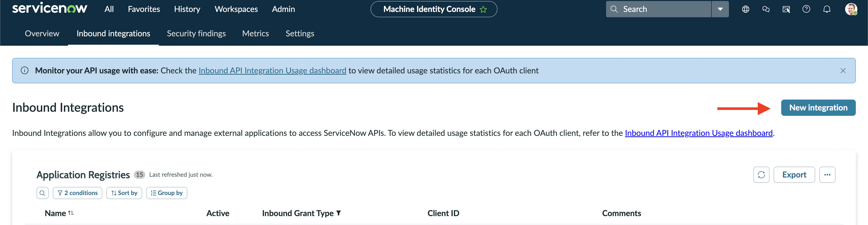Image resolution: width=868 pixels, height=225 pixels.
Task: Follow the dashboard link in the description
Action: click(698, 133)
